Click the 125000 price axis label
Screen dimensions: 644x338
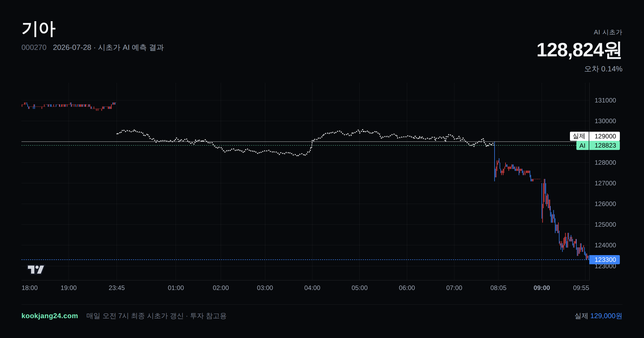605,225
